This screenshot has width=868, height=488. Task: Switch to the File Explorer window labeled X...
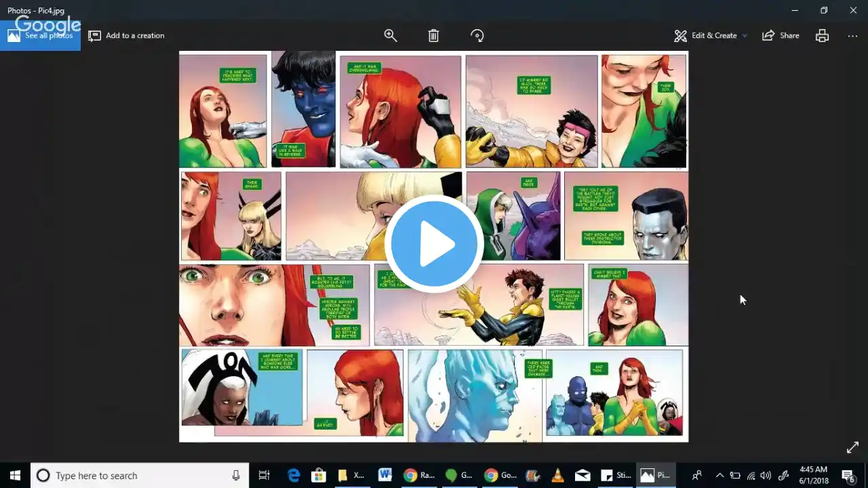click(351, 475)
